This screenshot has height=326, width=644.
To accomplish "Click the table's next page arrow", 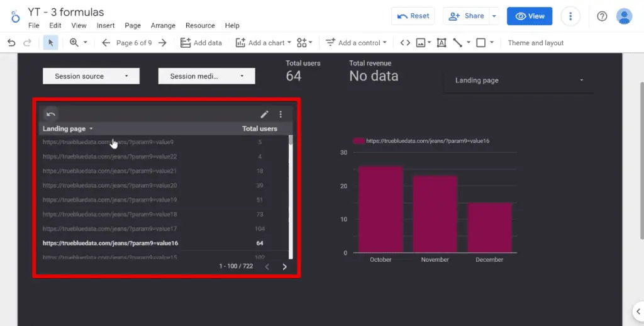I will click(x=284, y=267).
